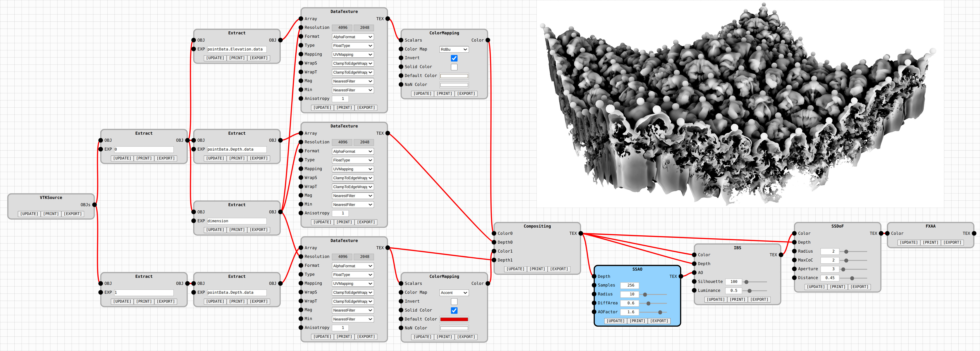Open Format dropdown in top DataTexture node

(352, 37)
